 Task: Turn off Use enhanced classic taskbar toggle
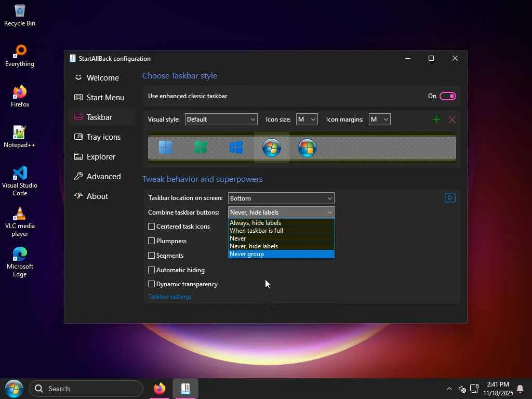tap(447, 96)
